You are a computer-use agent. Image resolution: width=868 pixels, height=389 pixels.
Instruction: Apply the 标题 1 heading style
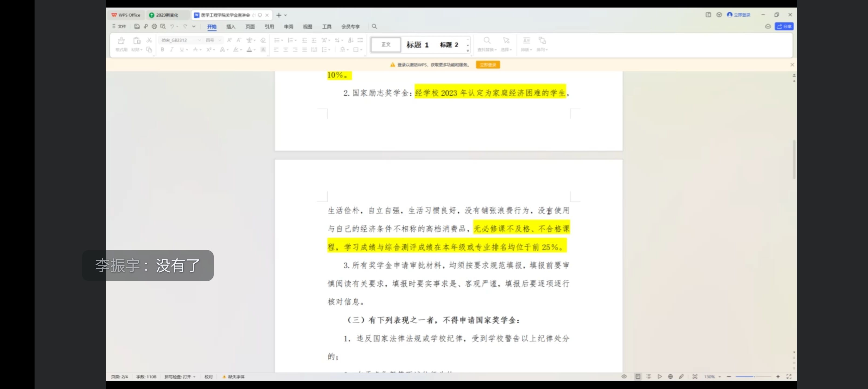coord(417,45)
